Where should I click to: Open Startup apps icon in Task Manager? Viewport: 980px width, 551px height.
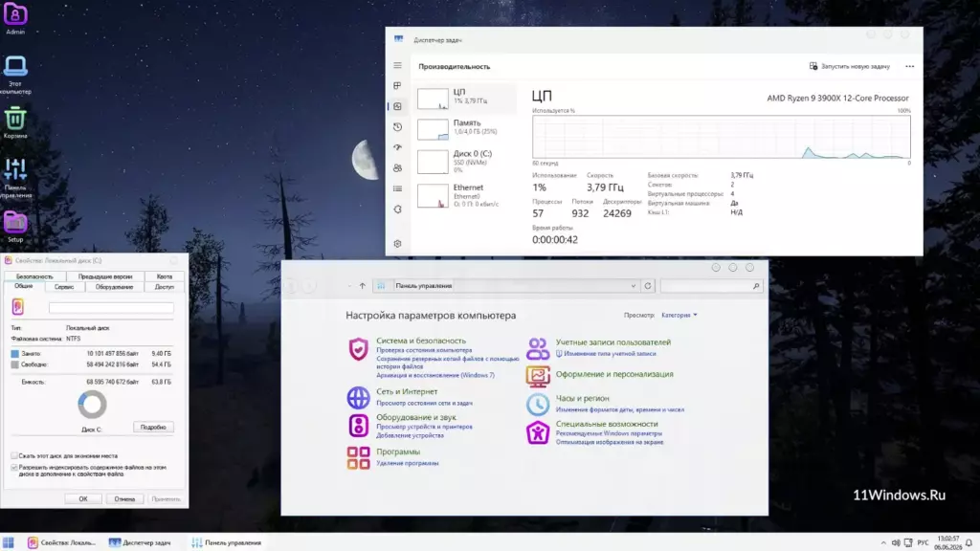[x=397, y=147]
